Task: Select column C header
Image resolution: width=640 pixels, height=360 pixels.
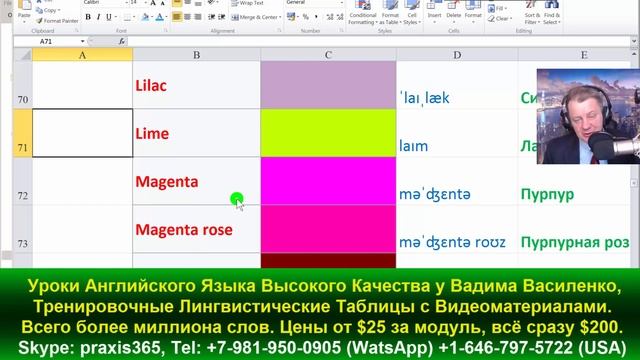Action: pos(328,55)
